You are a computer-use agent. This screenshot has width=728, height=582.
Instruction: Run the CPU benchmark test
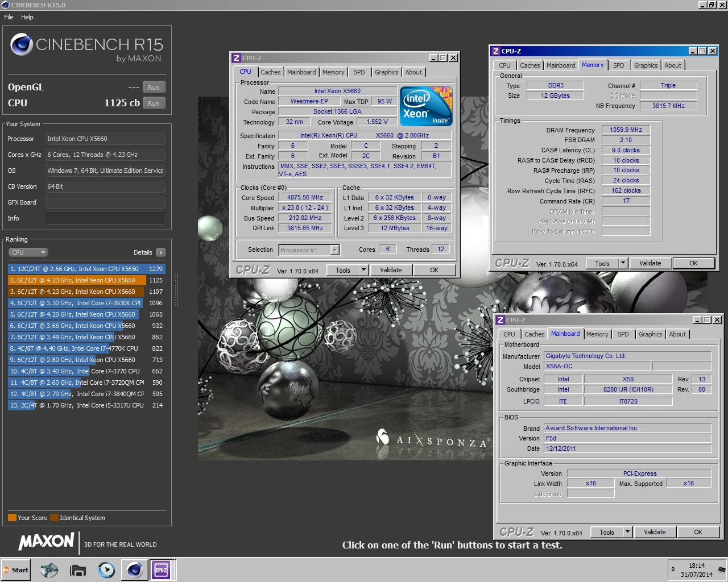(153, 103)
